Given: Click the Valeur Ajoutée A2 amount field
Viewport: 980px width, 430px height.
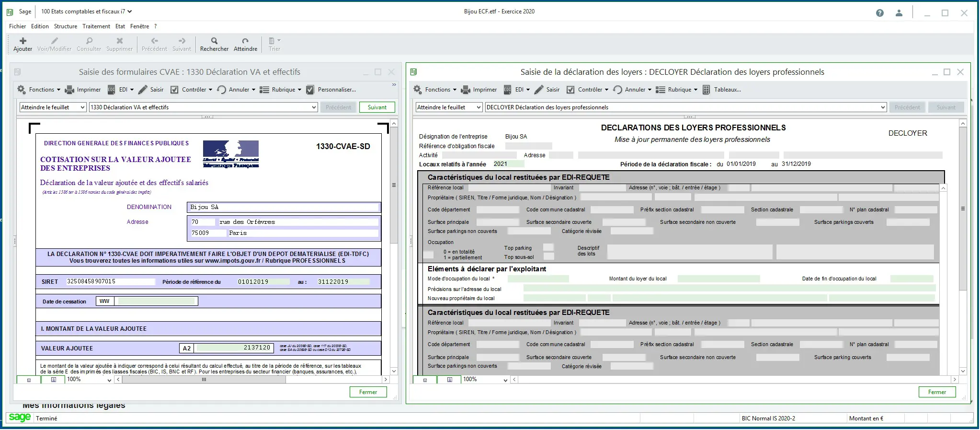Looking at the screenshot, I should (234, 348).
